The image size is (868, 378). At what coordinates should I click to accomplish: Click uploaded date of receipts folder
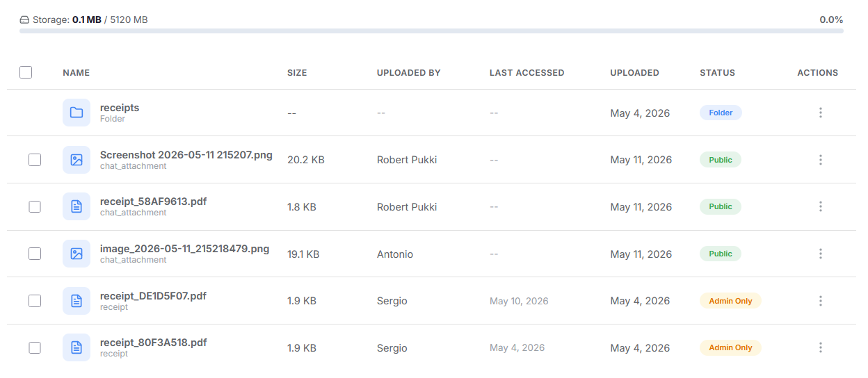[x=640, y=113]
